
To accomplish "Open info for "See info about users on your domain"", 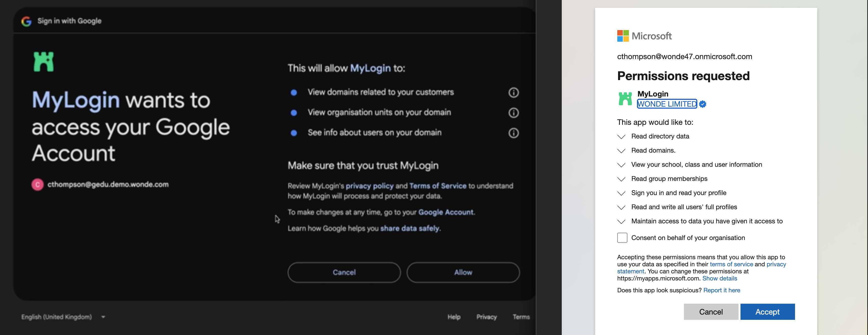I will click(x=514, y=133).
